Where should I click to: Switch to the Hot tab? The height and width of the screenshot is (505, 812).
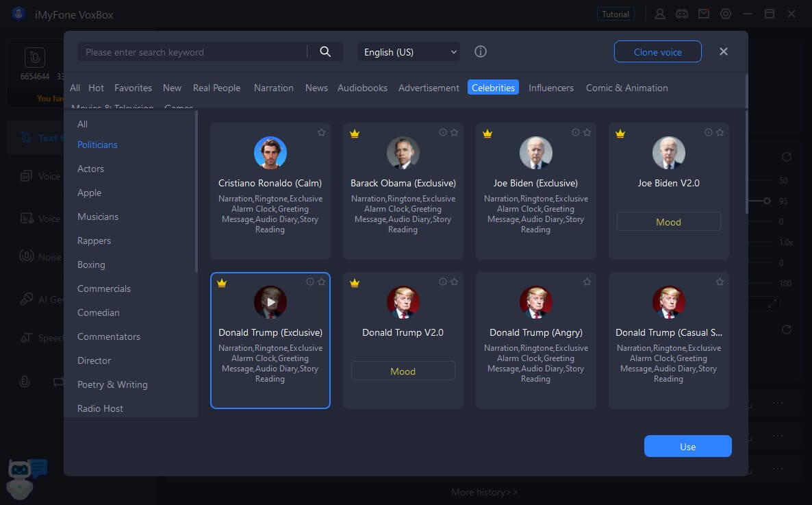click(97, 88)
